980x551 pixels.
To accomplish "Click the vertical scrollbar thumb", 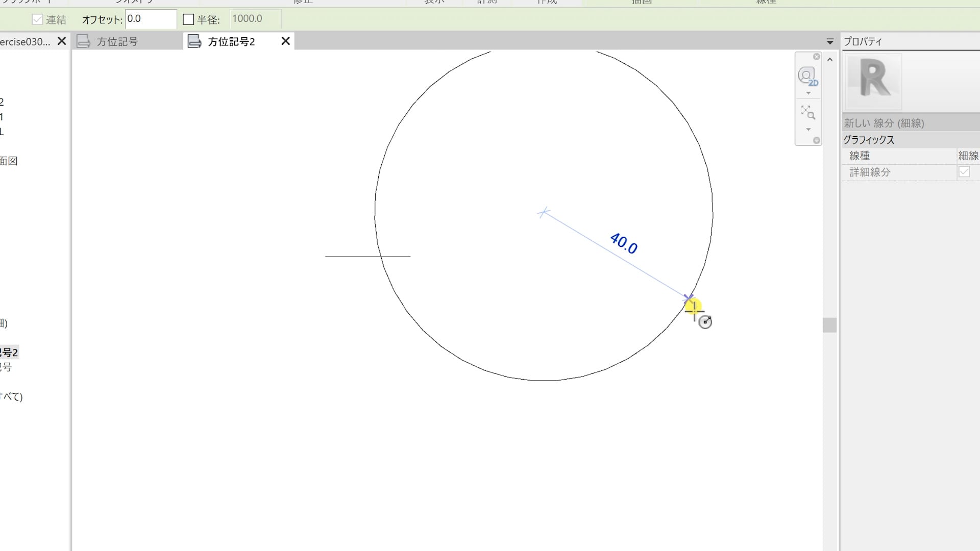I will pos(829,325).
